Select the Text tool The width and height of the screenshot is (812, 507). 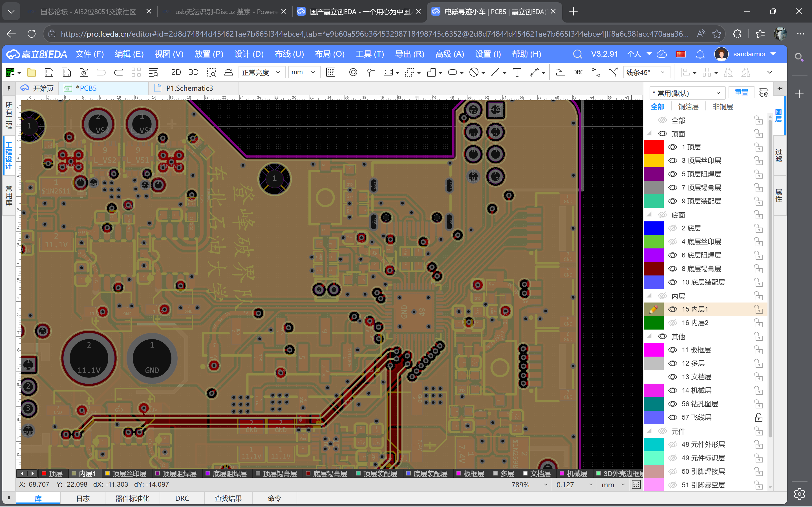tap(517, 72)
